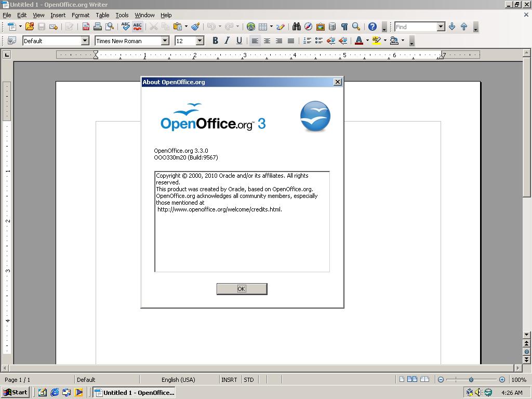Show Draw Functions icon
This screenshot has height=399, width=532.
(281, 26)
